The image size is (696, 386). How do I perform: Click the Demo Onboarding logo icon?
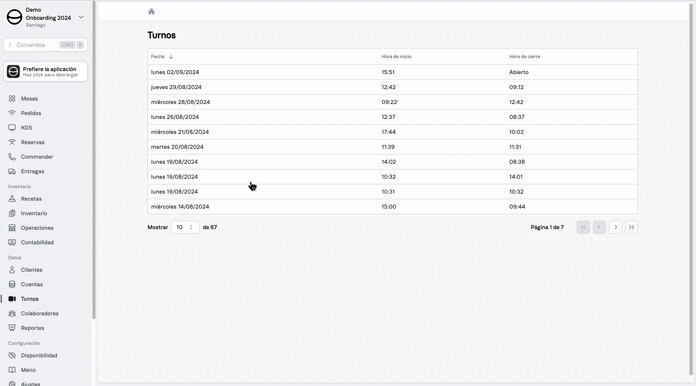pos(14,17)
